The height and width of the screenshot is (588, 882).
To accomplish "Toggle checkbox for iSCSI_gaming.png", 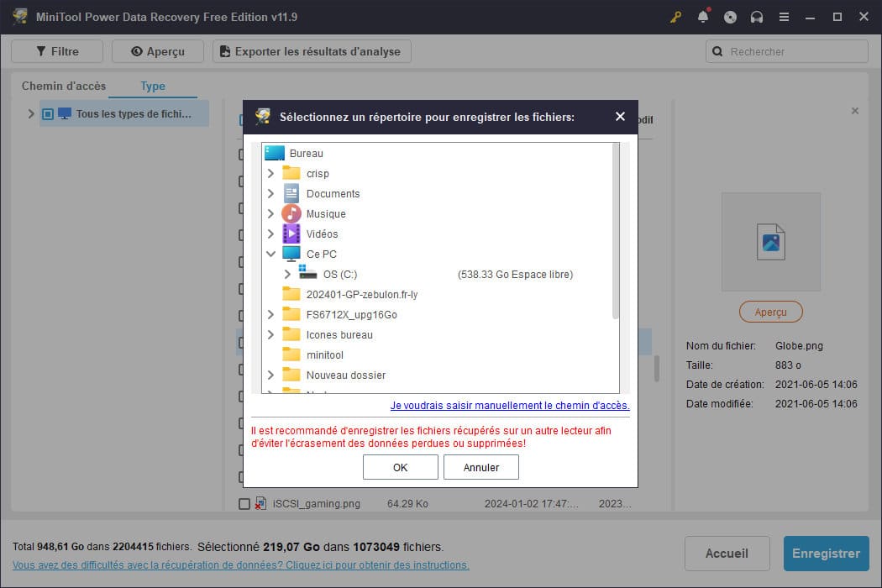I will 244,504.
